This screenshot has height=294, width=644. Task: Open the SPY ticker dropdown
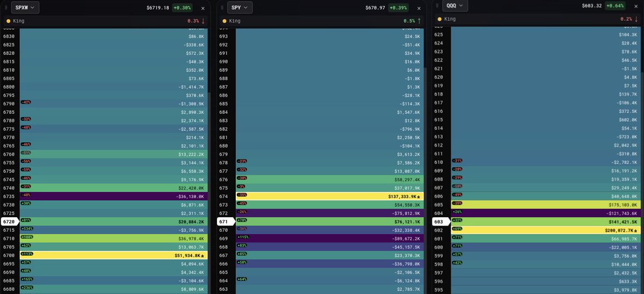pos(240,8)
